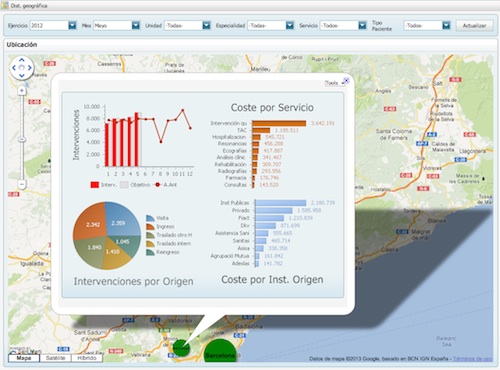Select the orange 2.342 pie slice
Image resolution: width=500 pixels, height=370 pixels.
tap(91, 222)
